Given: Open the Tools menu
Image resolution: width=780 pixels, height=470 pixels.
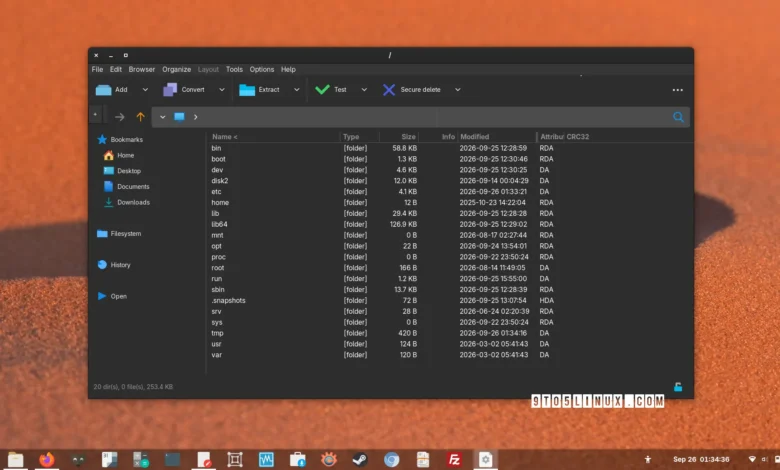Looking at the screenshot, I should click(x=234, y=70).
